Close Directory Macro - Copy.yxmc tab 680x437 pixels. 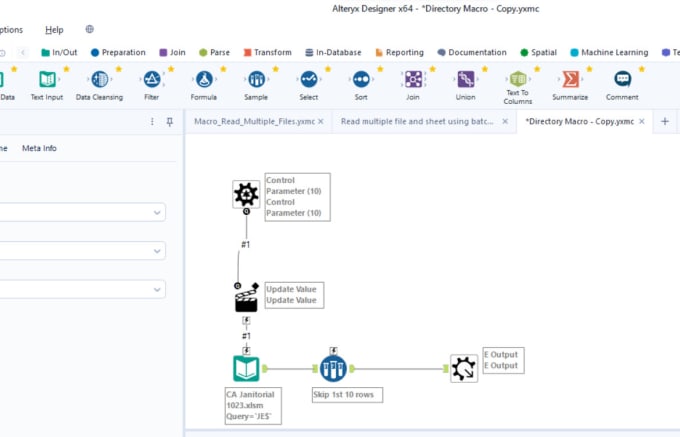(x=642, y=122)
